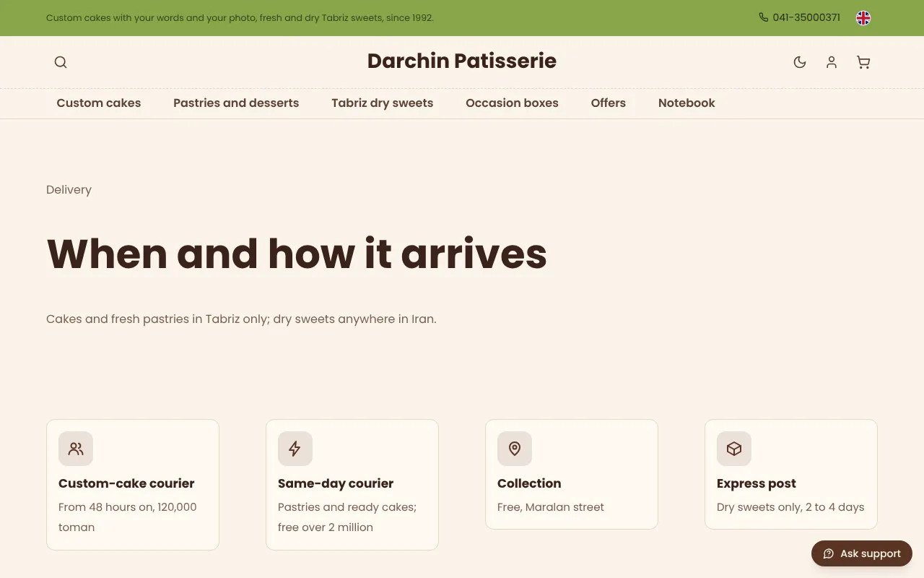
Task: Open the Offers page
Action: [x=609, y=103]
